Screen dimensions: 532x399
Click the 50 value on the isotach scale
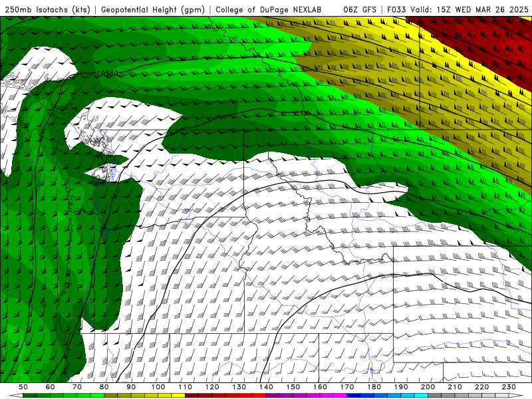(23, 387)
